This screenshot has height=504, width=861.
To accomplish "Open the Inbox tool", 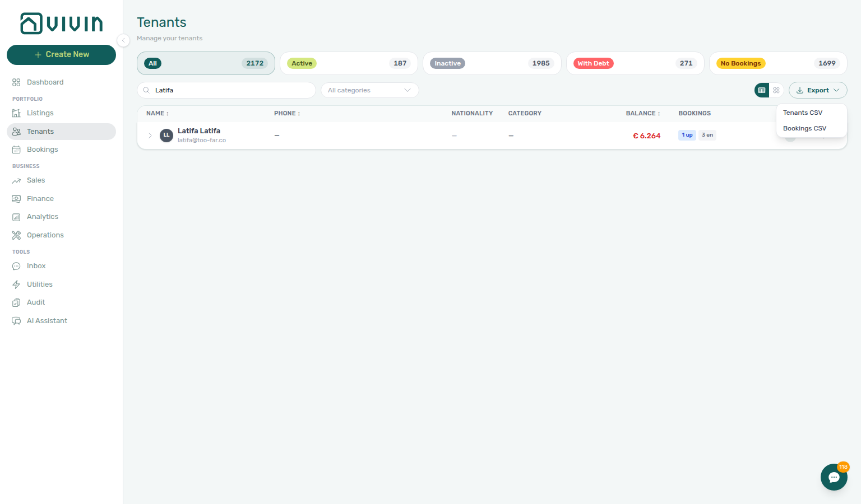I will coord(61,266).
